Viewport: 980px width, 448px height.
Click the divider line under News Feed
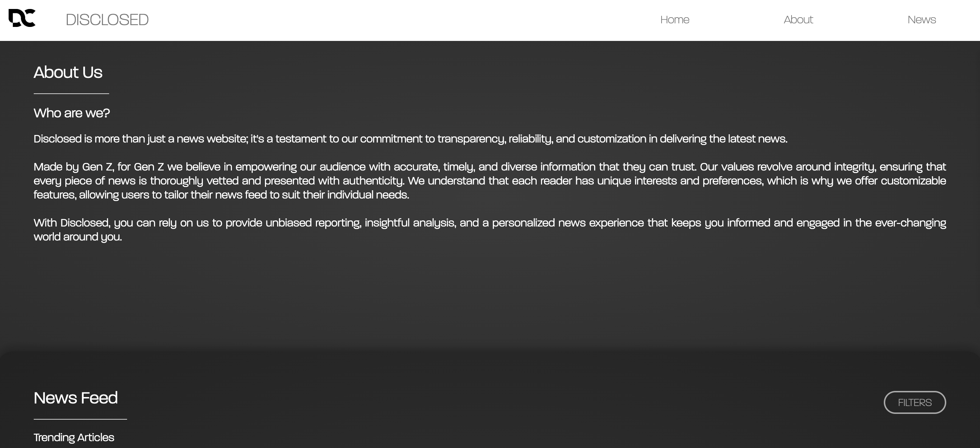[80, 419]
